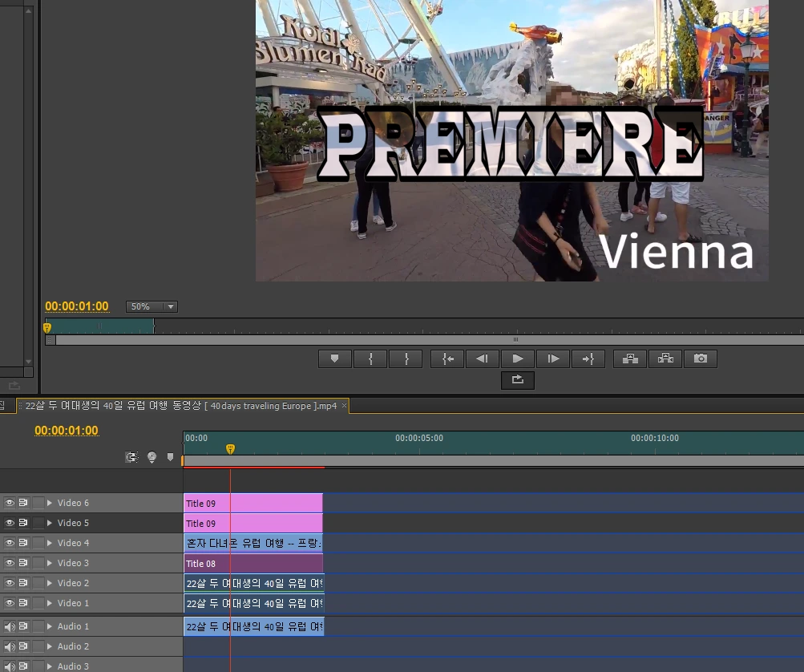Go to Out point

(x=588, y=358)
